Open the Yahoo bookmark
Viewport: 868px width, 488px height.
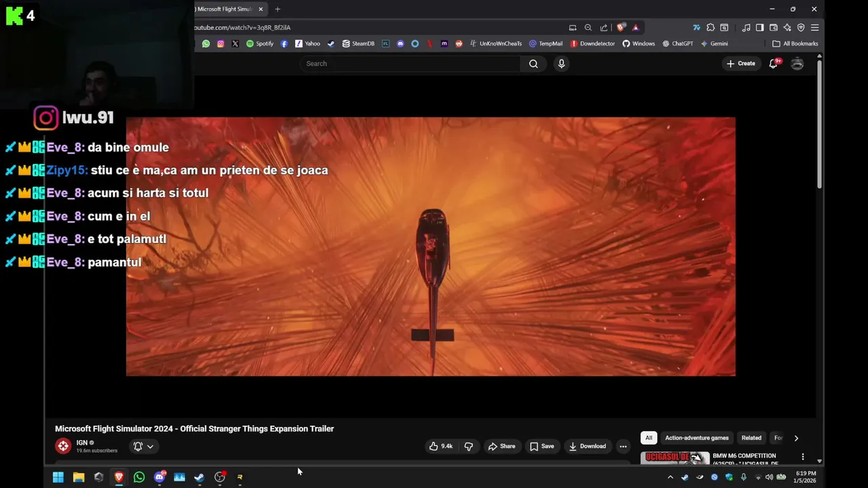(307, 43)
